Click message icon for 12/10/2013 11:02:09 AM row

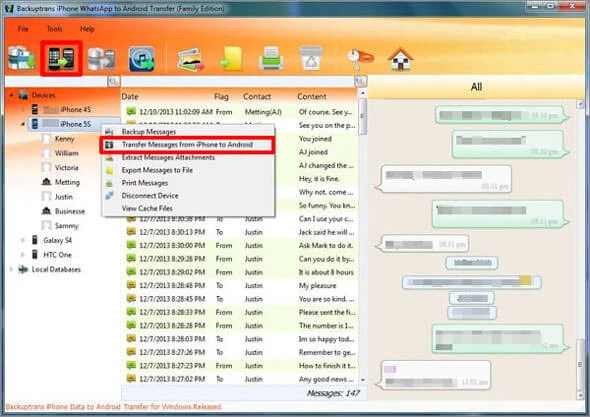point(131,112)
